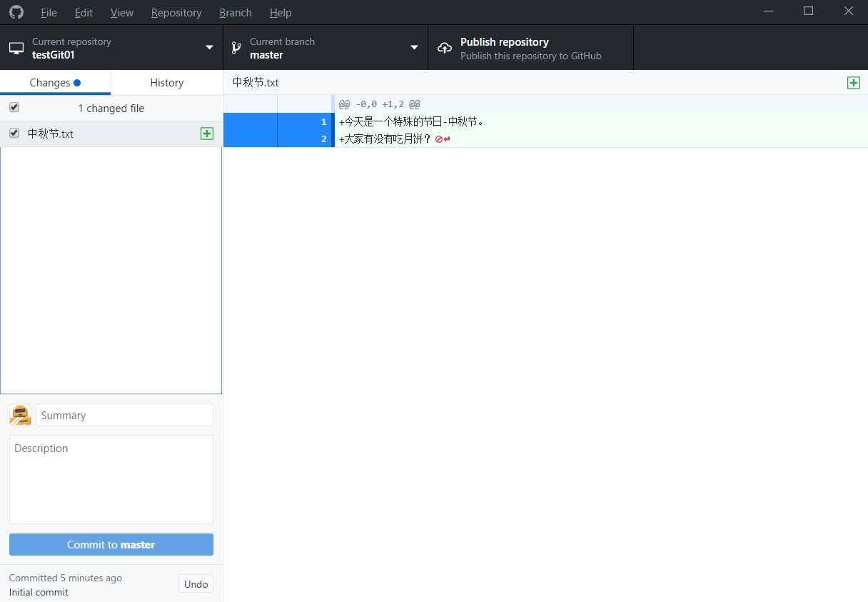Viewport: 868px width, 602px height.
Task: Click the master branch name in toolbar
Action: coord(266,55)
